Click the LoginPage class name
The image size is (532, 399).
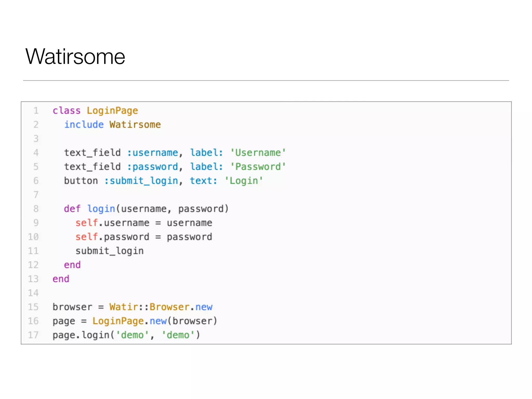click(112, 111)
